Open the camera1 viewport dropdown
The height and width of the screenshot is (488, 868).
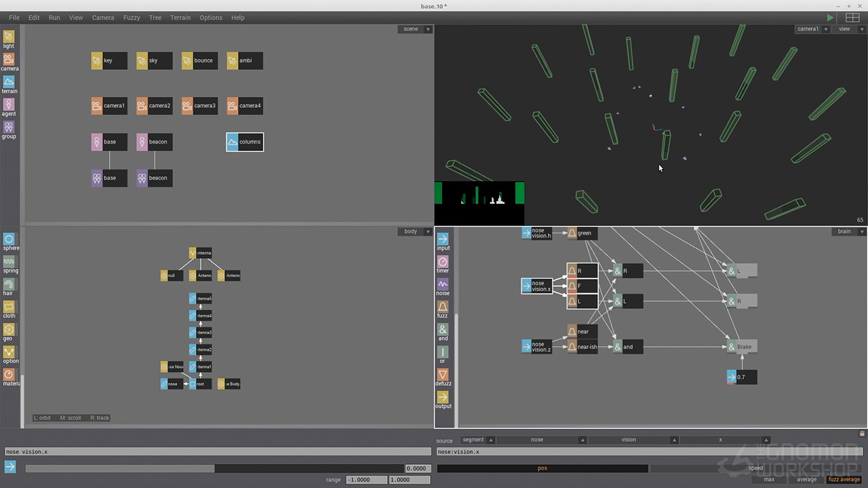coord(825,29)
